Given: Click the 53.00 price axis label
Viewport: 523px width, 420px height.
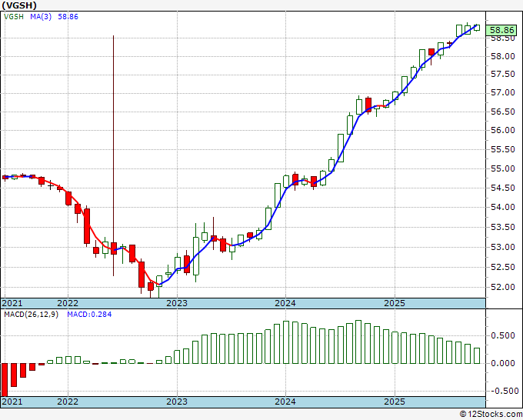Looking at the screenshot, I should click(x=503, y=247).
